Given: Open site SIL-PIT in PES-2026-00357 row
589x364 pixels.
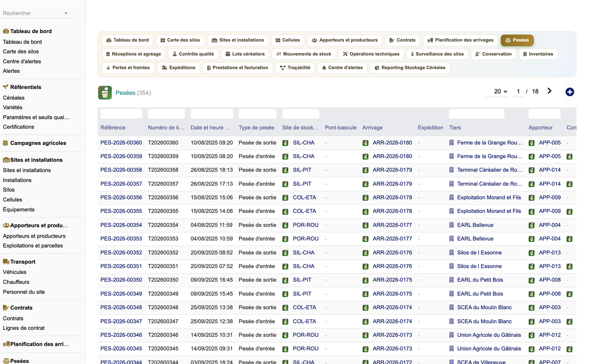Looking at the screenshot, I should point(302,184).
